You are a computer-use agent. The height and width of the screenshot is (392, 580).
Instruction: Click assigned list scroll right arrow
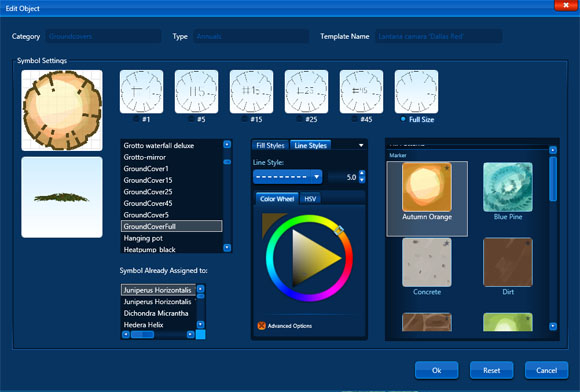click(x=190, y=334)
